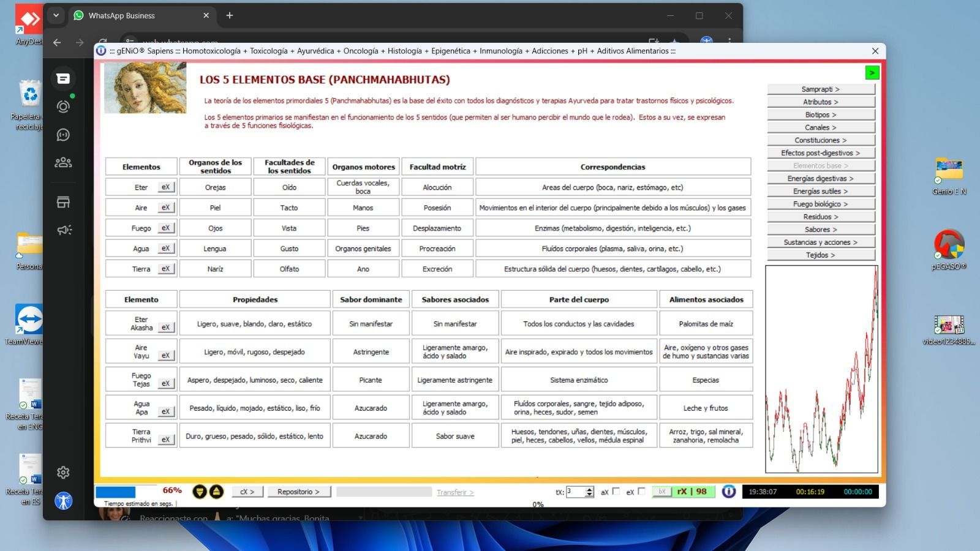Open the Repositorio > button

coord(298,492)
